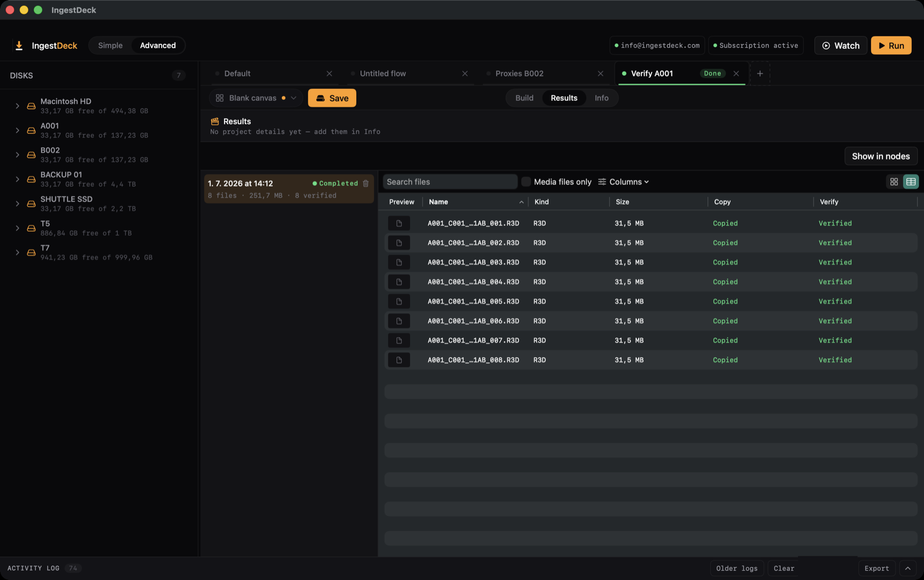Expand the T7 disk
Screen dimensions: 924x580
pos(17,253)
